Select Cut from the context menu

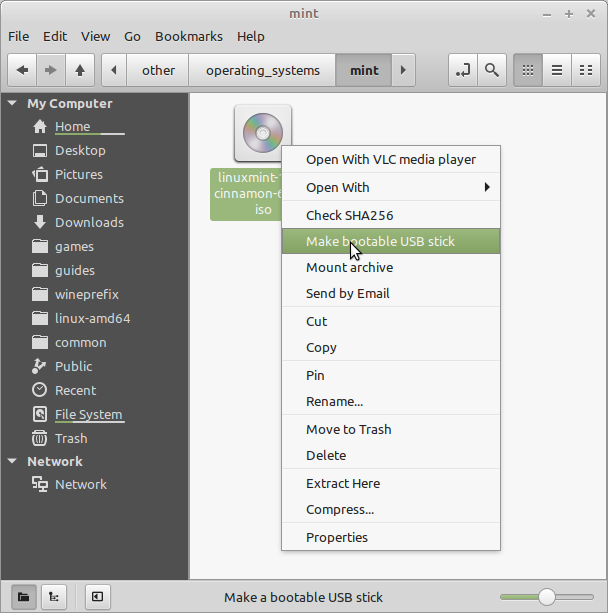391,321
